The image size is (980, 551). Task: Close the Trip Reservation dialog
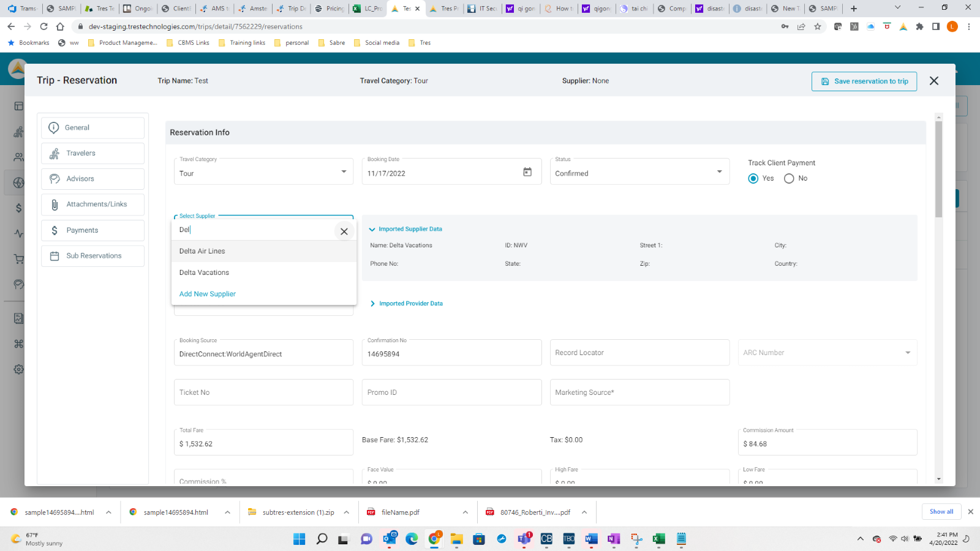point(934,81)
